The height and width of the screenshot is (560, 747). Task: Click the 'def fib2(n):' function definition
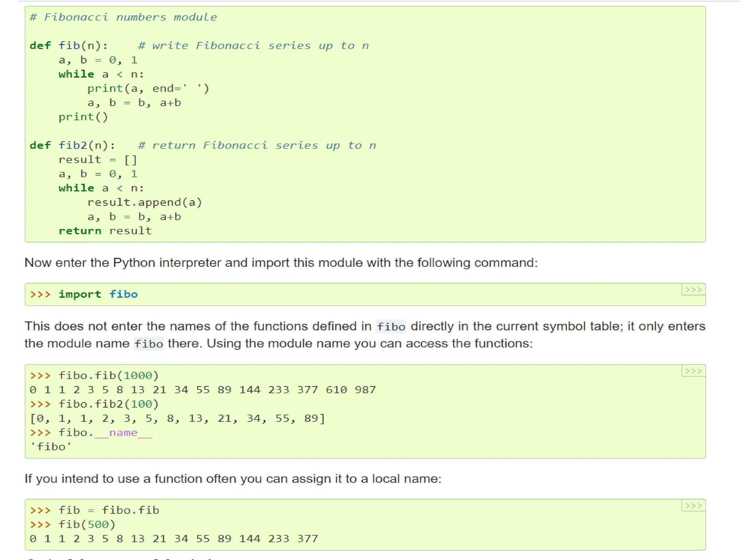coord(72,145)
